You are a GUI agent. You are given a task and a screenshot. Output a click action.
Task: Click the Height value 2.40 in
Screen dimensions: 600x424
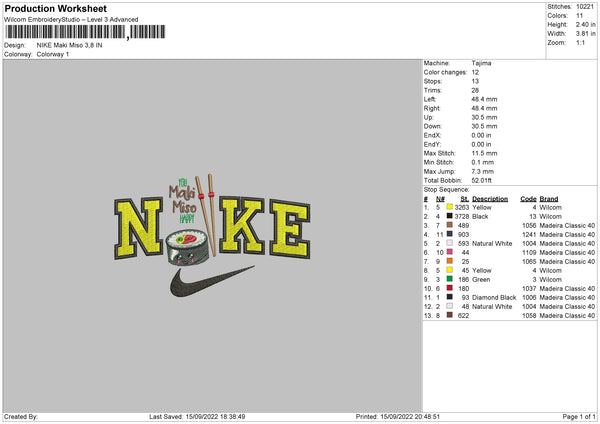tap(585, 24)
